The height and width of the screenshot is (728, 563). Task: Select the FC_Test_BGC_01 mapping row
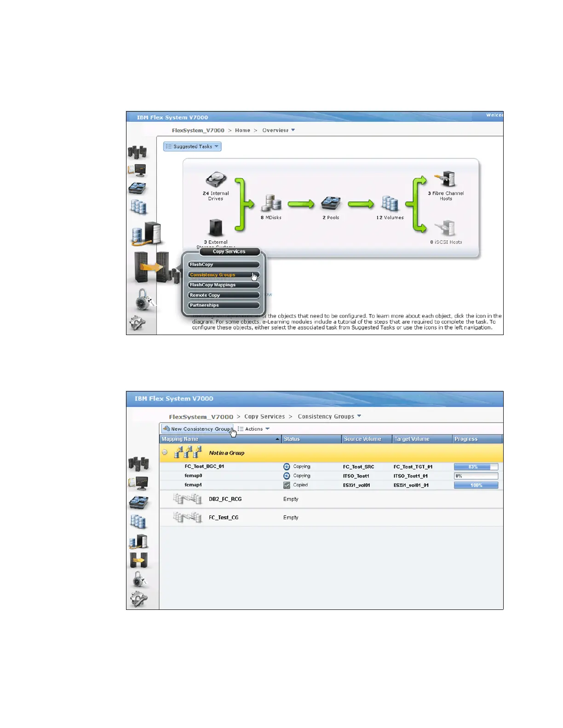pyautogui.click(x=331, y=466)
